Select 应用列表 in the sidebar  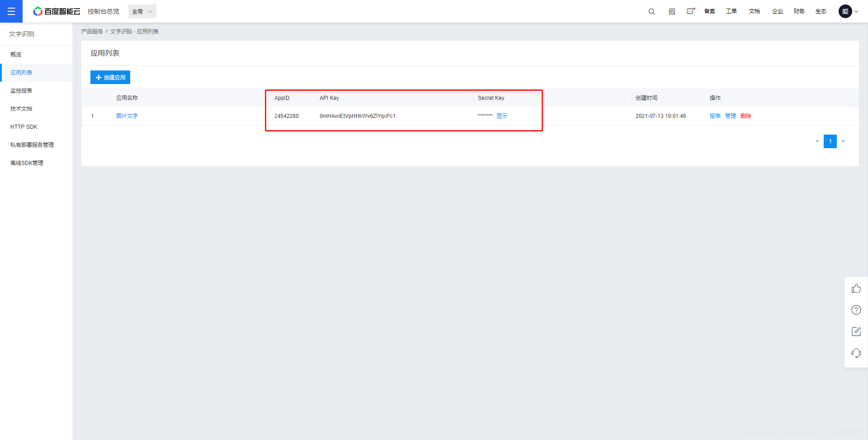pos(36,72)
